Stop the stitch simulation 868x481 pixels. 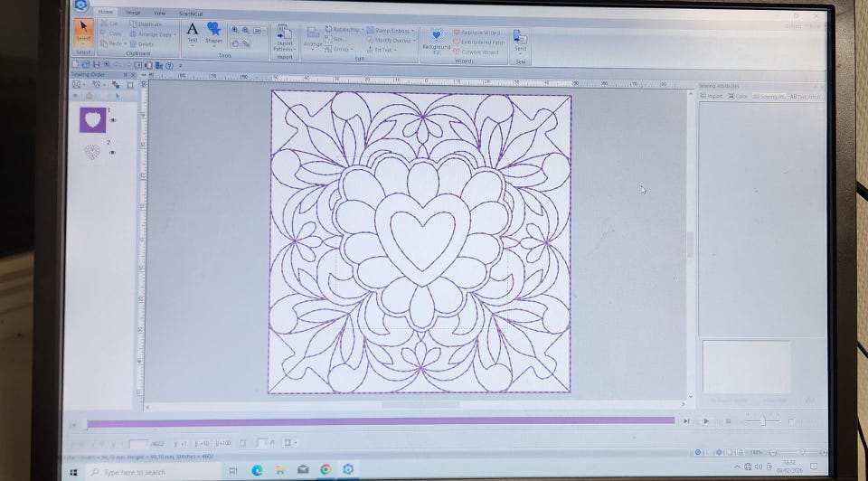click(728, 421)
